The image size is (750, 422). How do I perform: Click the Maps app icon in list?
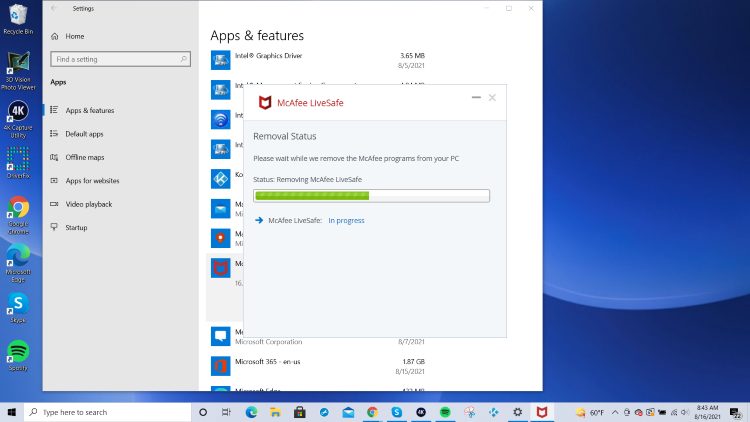coord(221,238)
